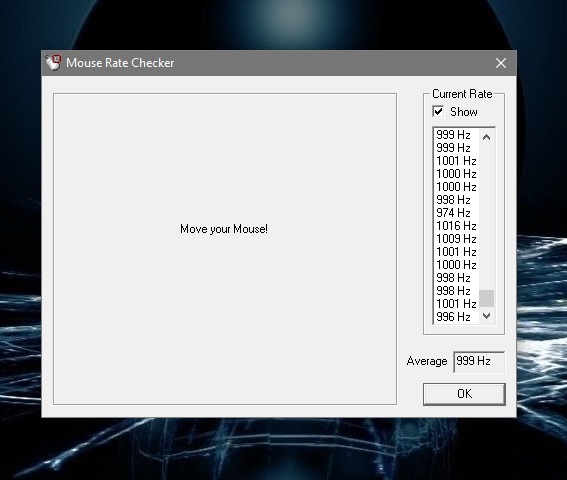The width and height of the screenshot is (567, 480).
Task: Click the Average rate field showing 999 Hz
Action: (479, 361)
